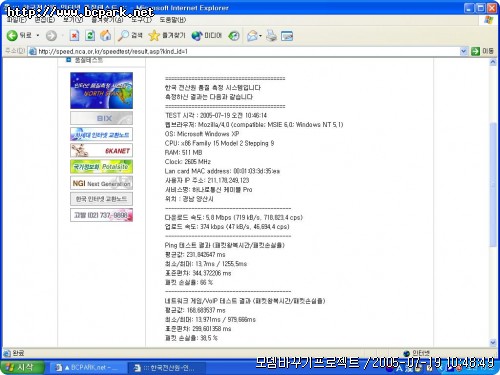
Task: Click the toolbar icon right of the printer
Action: 287,35
